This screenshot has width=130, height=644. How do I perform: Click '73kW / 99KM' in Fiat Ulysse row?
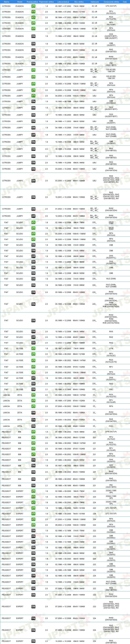[x=79, y=348]
